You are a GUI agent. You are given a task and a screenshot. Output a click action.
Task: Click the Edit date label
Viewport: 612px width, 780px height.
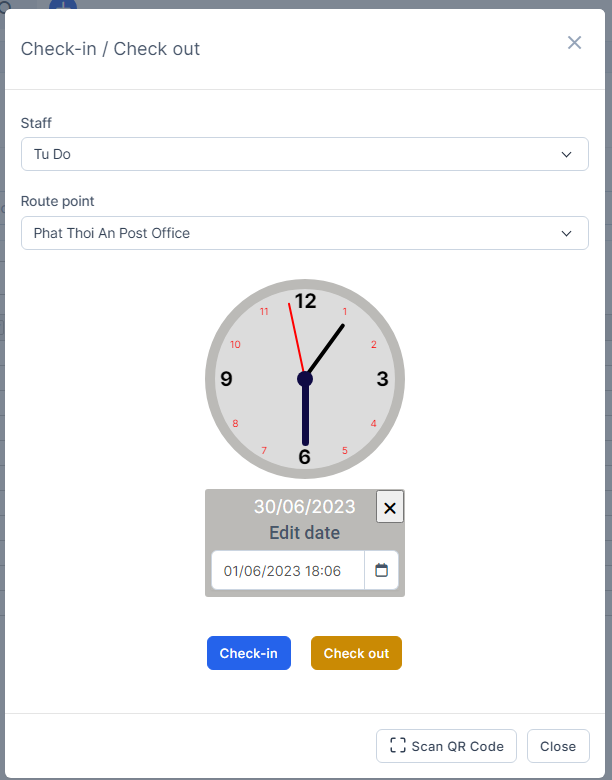coord(305,533)
